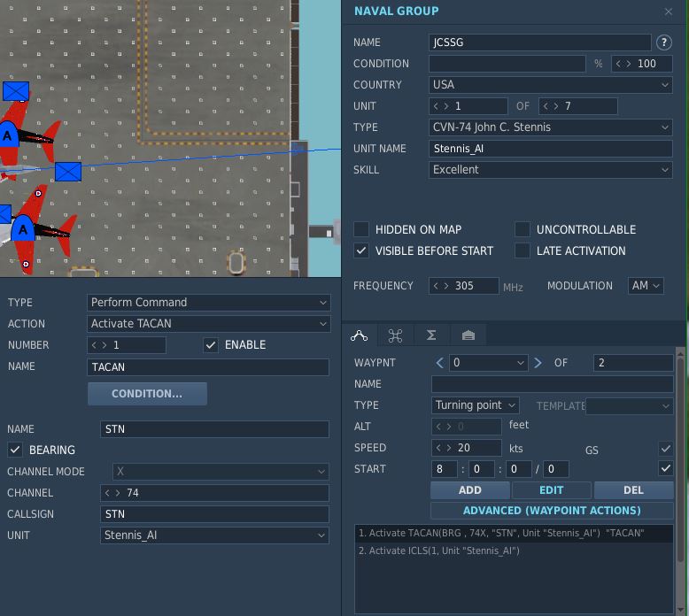This screenshot has height=616, width=689.
Task: Click the actions list scrollbar
Action: pos(680,457)
